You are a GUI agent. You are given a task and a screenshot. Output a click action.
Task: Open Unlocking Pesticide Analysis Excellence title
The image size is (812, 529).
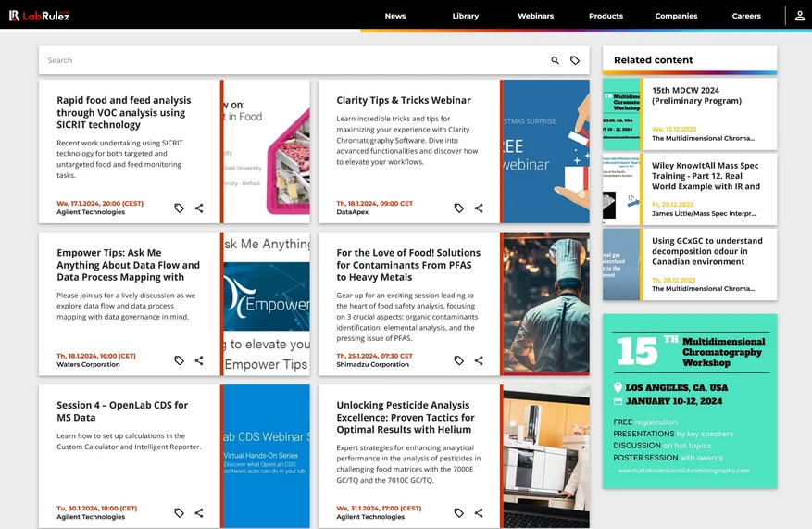click(406, 417)
